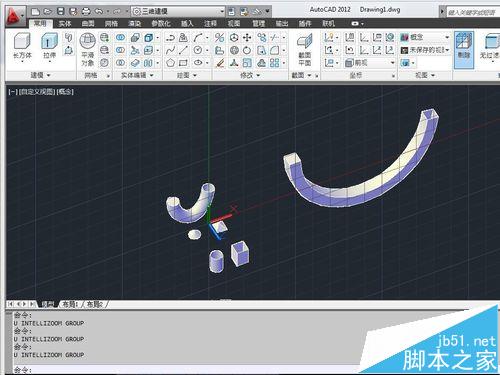The width and height of the screenshot is (500, 375).
Task: Click the Polysolid icon beside Extrude
Action: click(68, 37)
